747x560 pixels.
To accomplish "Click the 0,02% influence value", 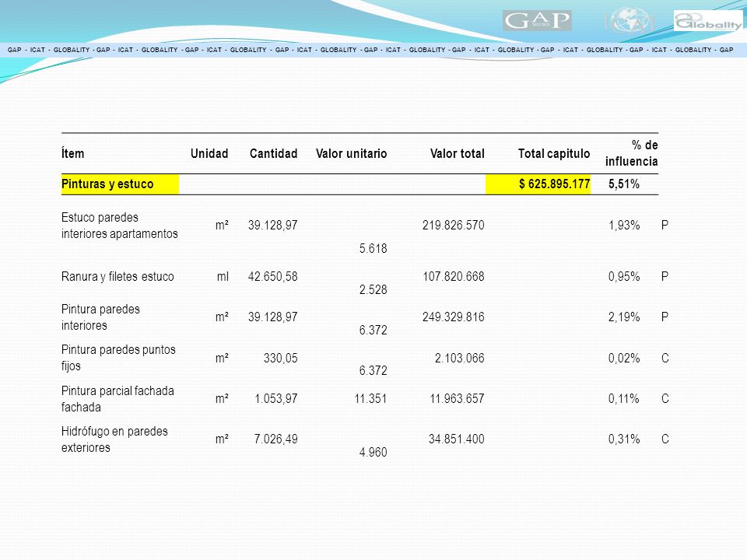I will tap(623, 358).
